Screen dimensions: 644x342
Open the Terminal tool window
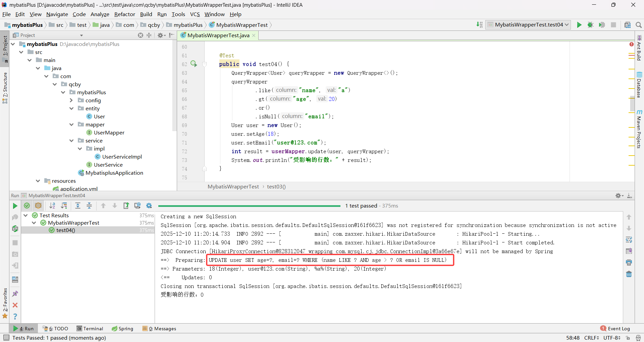pyautogui.click(x=90, y=329)
